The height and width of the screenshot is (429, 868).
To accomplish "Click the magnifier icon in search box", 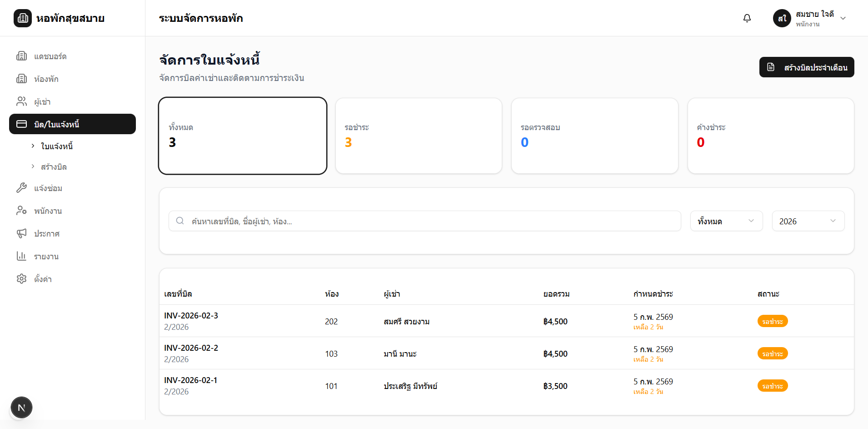I will pos(180,221).
